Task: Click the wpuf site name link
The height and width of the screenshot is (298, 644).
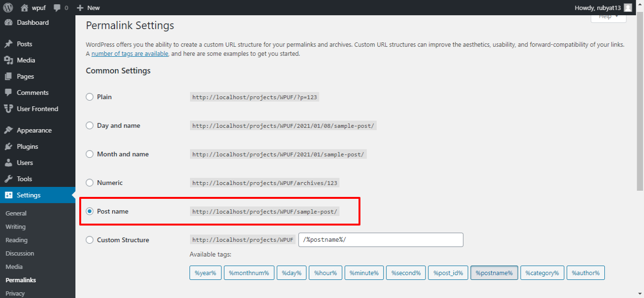Action: 39,8
